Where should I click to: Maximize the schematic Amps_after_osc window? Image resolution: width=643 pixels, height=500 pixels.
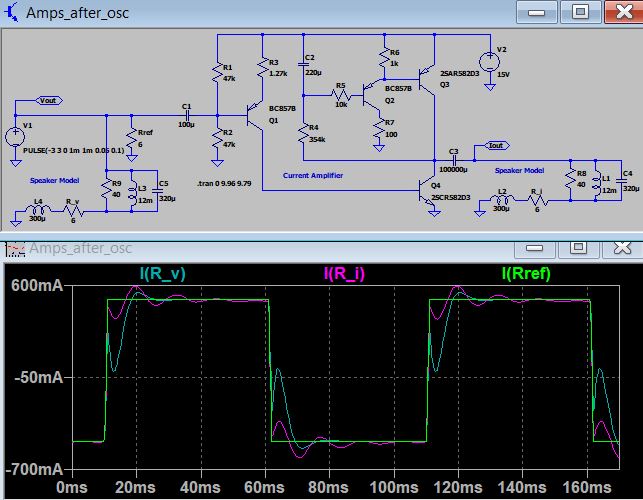580,12
